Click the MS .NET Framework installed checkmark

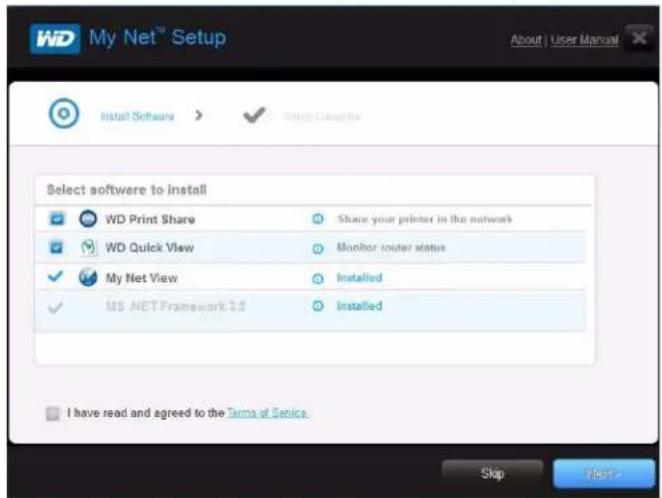click(55, 308)
